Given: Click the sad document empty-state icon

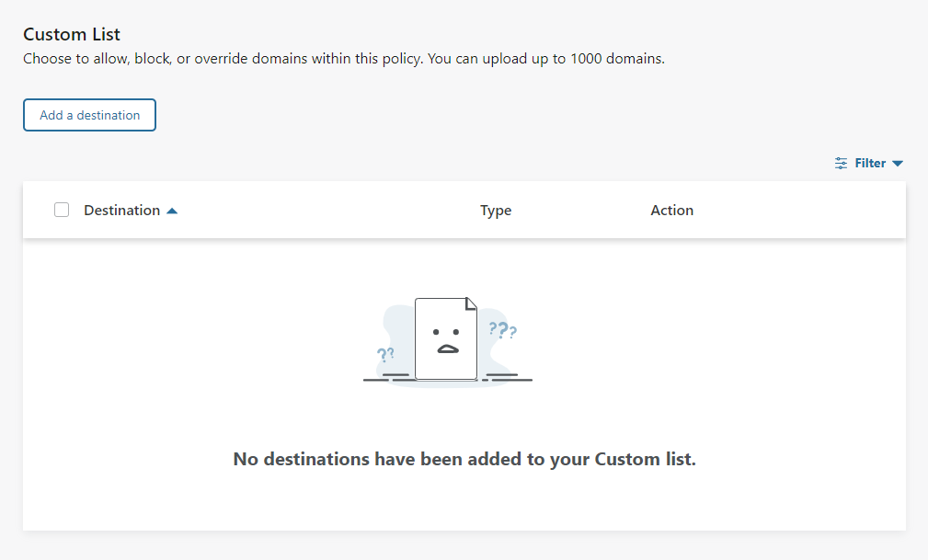Looking at the screenshot, I should point(446,338).
